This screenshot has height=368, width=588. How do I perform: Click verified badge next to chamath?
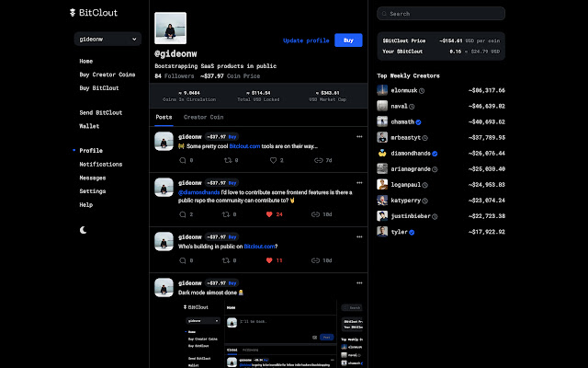coord(419,122)
